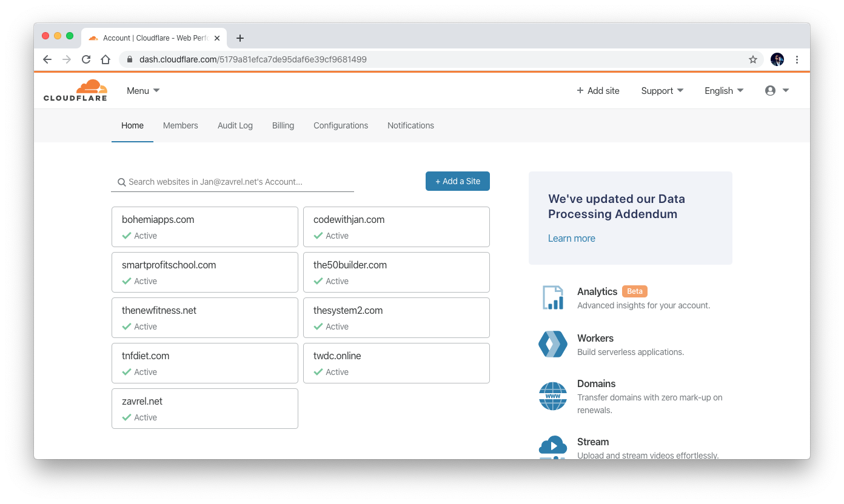Click checkmark on zavrel.net card
Image resolution: width=844 pixels, height=504 pixels.
click(x=127, y=417)
